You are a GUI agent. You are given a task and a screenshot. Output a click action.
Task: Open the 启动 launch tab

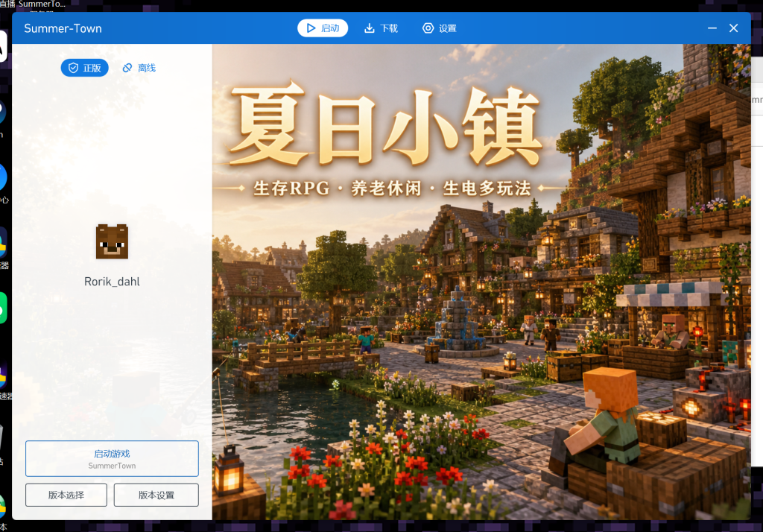coord(323,28)
